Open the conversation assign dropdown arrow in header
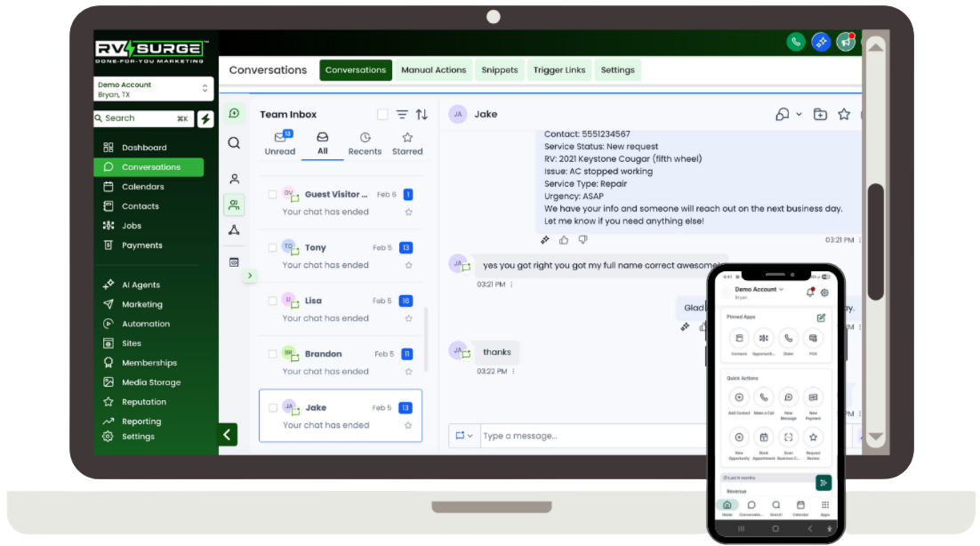 [799, 115]
